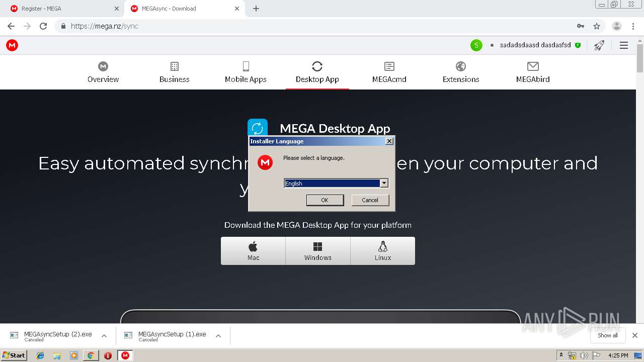This screenshot has width=644, height=362.
Task: Expand options for MEGAsyncSetup (1).exe
Action: click(218, 336)
